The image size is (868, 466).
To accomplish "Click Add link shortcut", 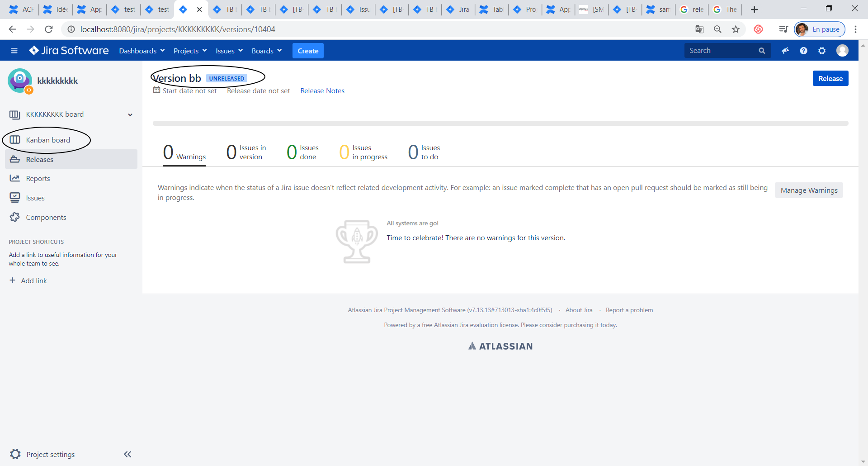I will point(28,281).
